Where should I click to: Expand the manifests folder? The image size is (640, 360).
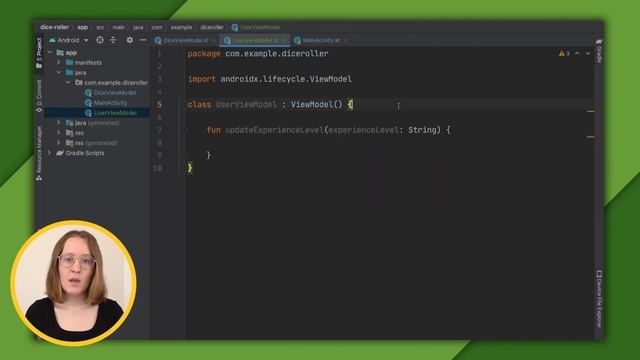[x=58, y=62]
